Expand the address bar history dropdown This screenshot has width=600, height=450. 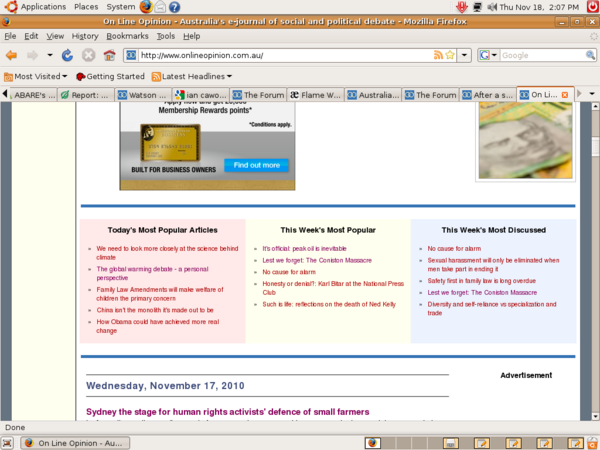(x=464, y=55)
